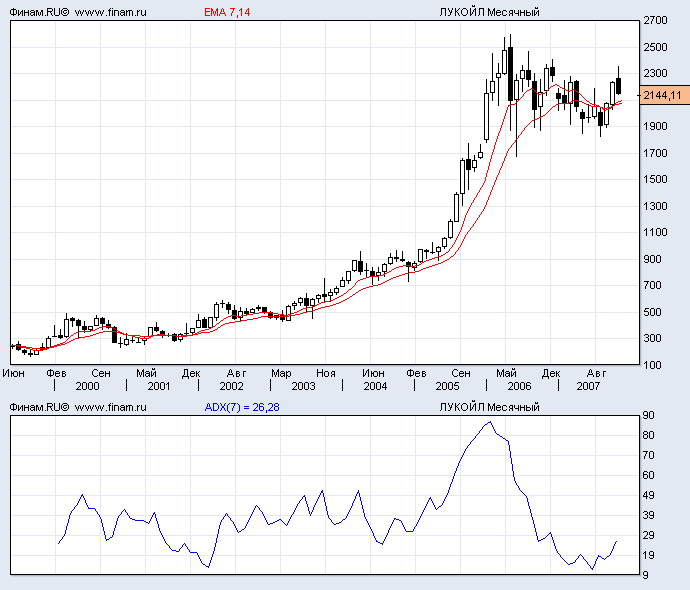Click the ЛУКОЙЛ Месячный title above price chart
Viewport: 690px width, 590px height.
pos(489,12)
